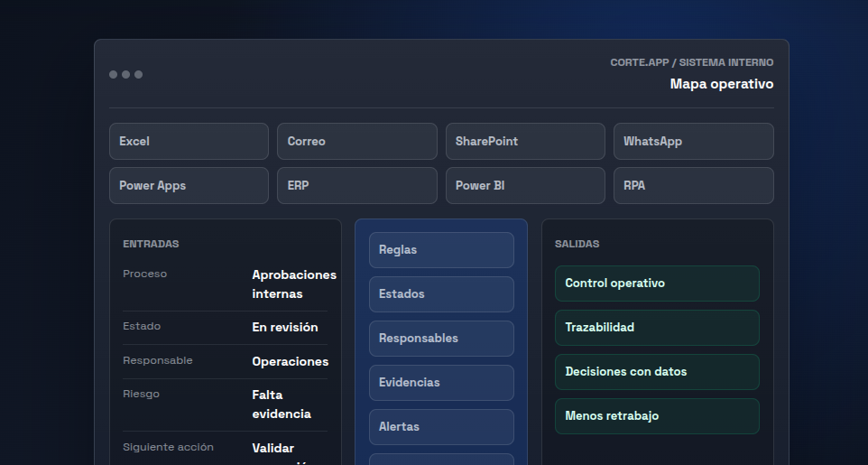The height and width of the screenshot is (465, 868).
Task: Open the Decisiones con datos card
Action: [657, 372]
